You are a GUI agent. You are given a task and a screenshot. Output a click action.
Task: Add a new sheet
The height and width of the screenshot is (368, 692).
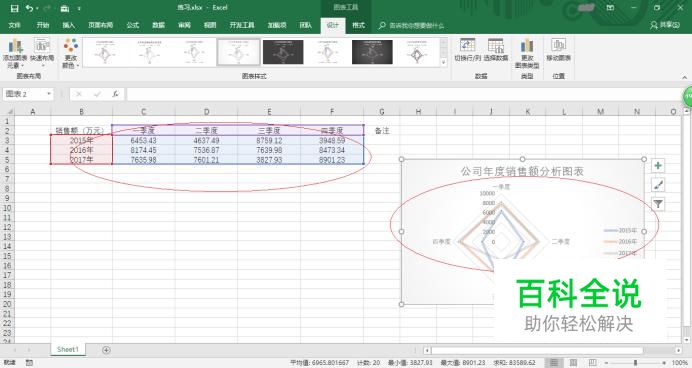point(106,350)
